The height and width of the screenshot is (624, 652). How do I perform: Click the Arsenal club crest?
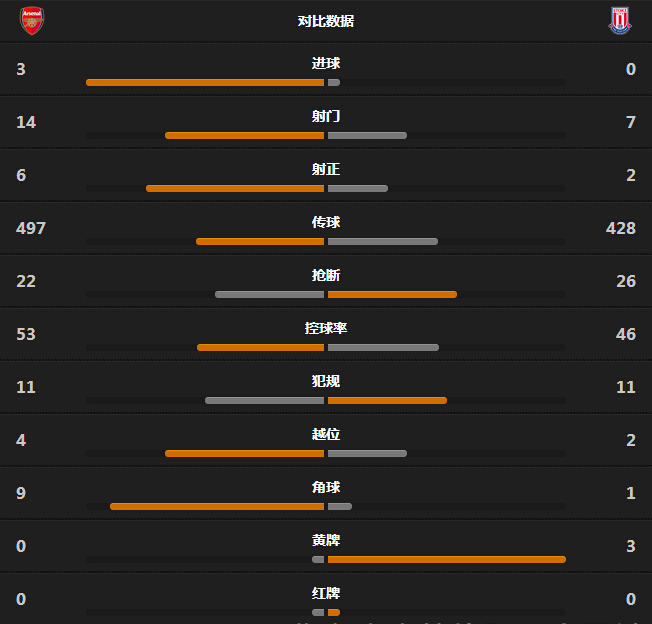click(x=32, y=20)
